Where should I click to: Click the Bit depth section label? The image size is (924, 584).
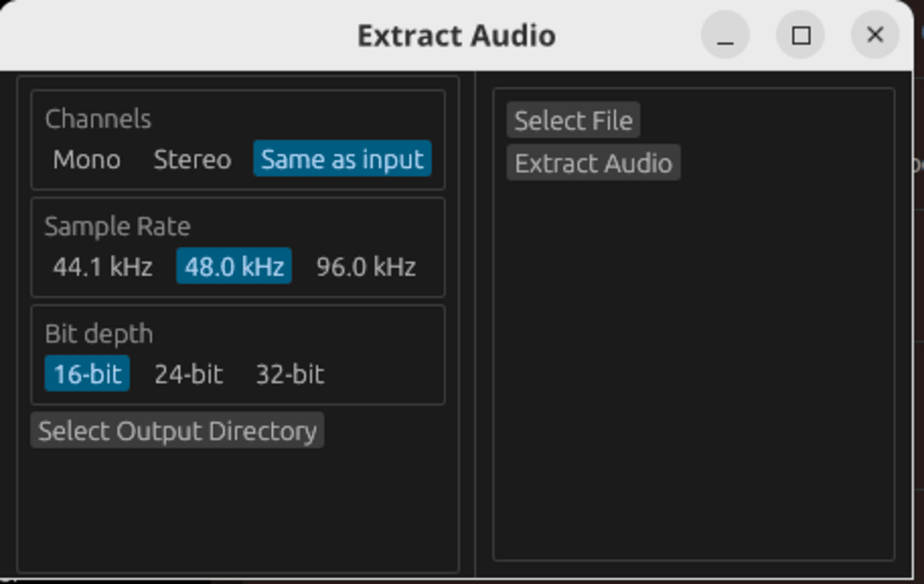tap(98, 334)
